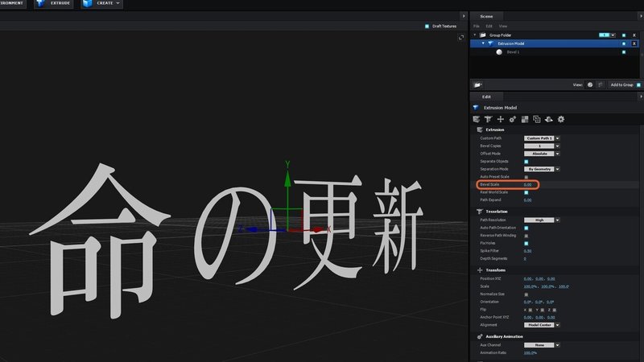Image resolution: width=644 pixels, height=362 pixels.
Task: Open the CREATE menu dropdown arrow
Action: pos(118,3)
